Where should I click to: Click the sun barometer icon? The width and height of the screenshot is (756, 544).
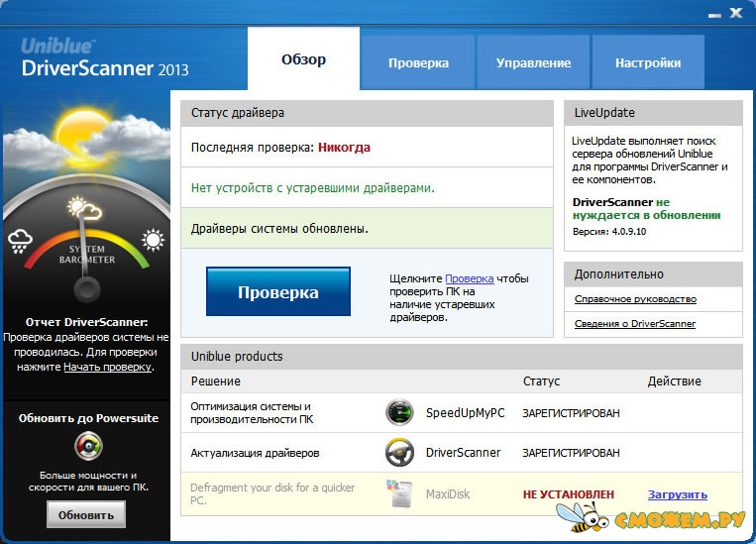tap(154, 240)
